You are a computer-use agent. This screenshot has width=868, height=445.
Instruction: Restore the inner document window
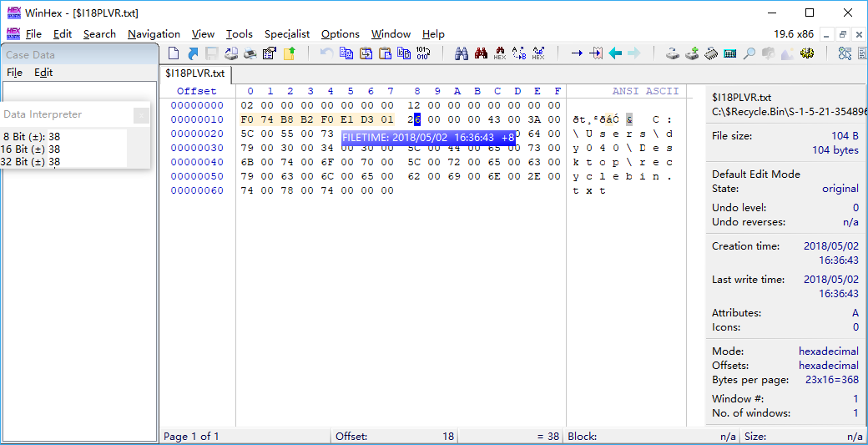point(842,34)
